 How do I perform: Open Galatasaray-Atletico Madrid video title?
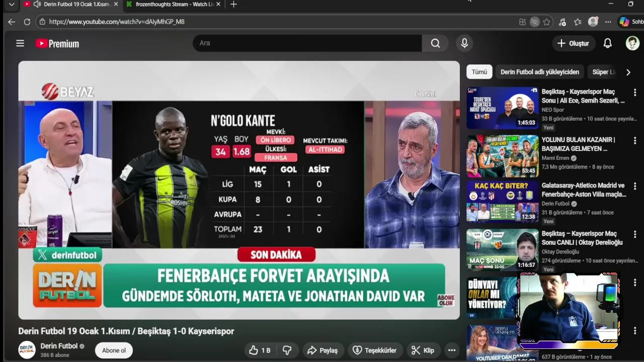(x=583, y=190)
